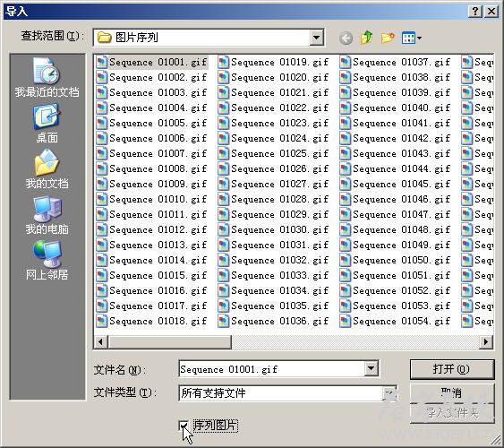Select file icon of Sequence 01045.gif
Viewport: 504px width, 448px height.
(346, 184)
